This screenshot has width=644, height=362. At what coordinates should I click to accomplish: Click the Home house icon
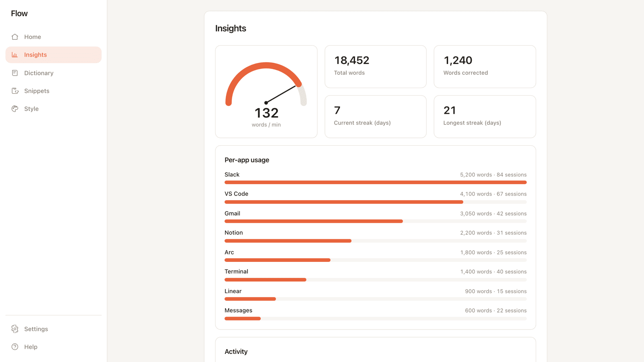pos(15,37)
